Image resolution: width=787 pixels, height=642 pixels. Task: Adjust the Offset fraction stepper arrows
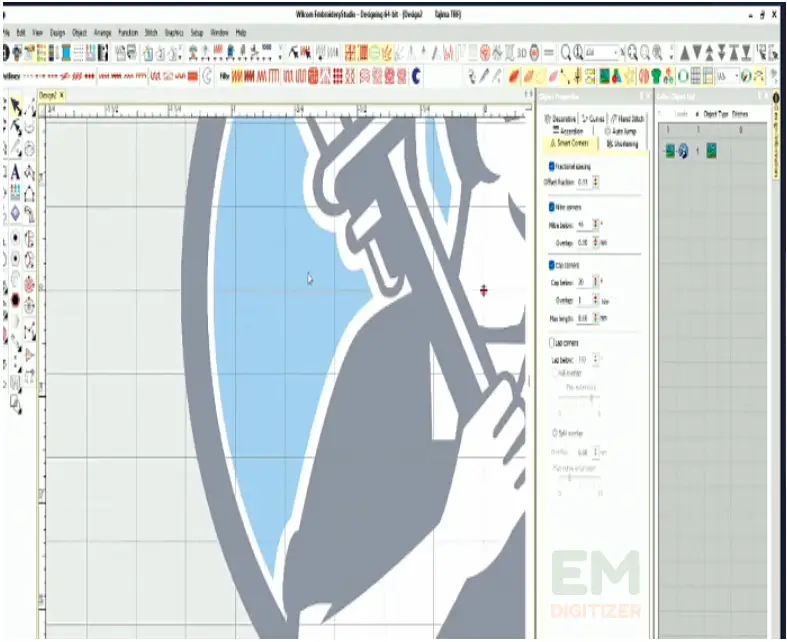click(596, 182)
